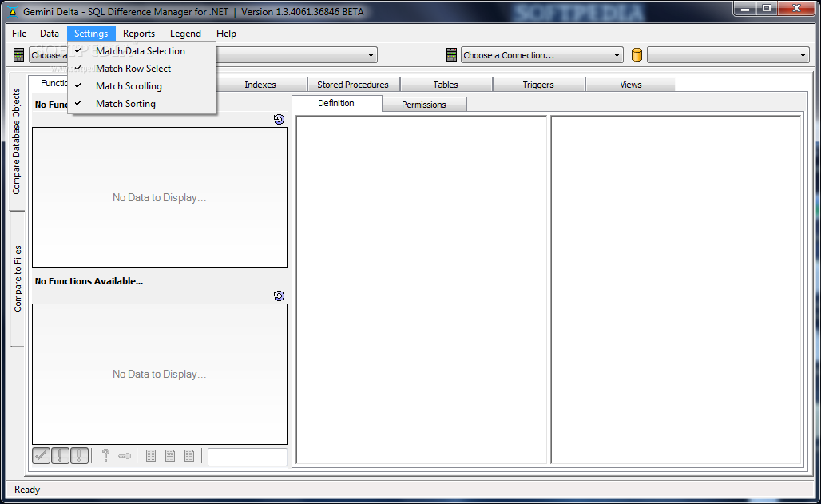Select the Definition tab

tap(336, 103)
